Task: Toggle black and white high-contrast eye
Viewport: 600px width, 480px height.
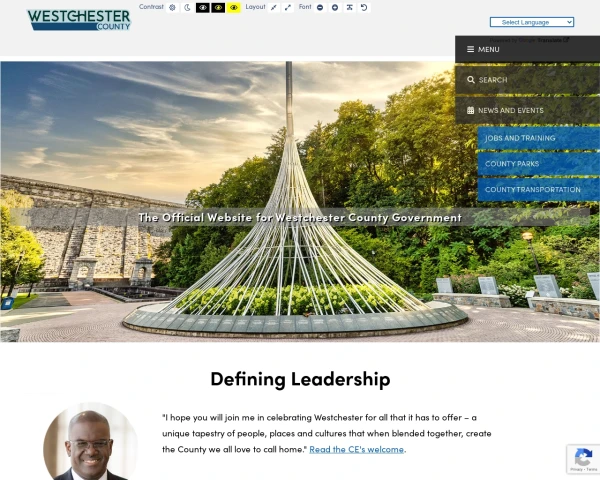Action: click(203, 8)
